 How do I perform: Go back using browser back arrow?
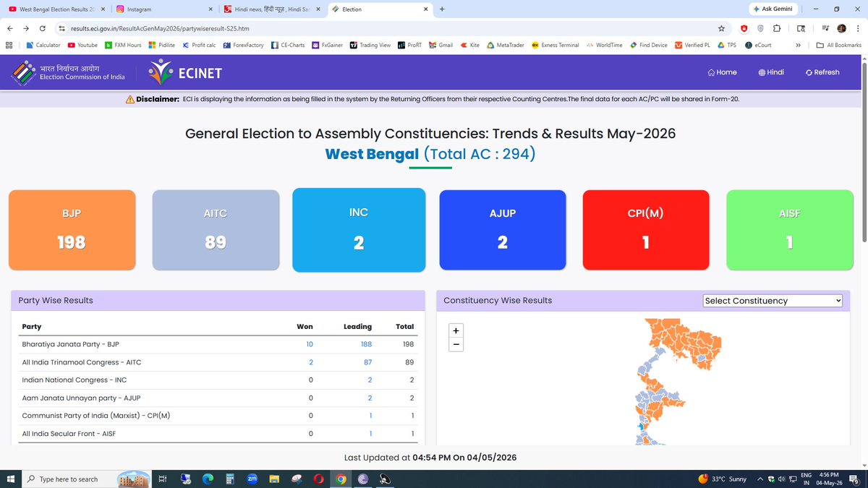coord(9,28)
